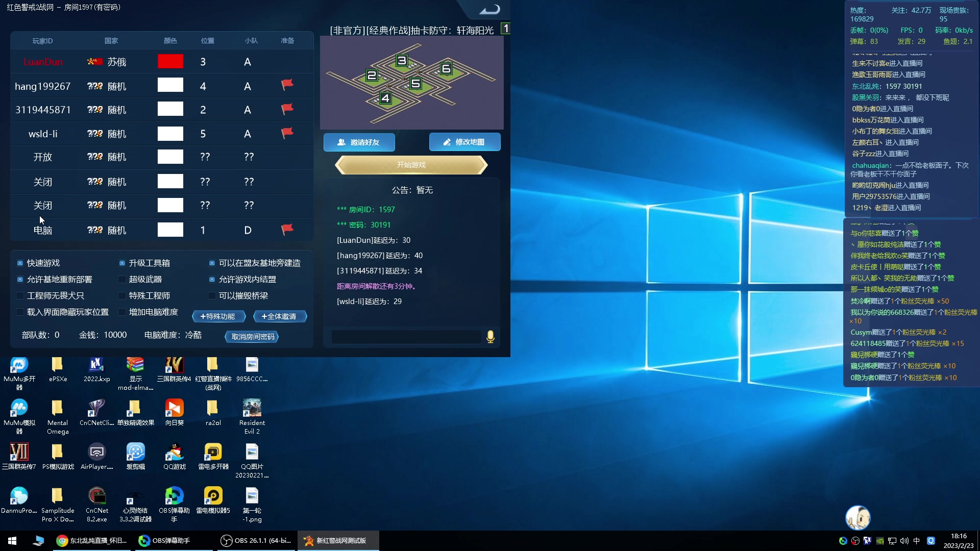Click the floating anime avatar widget
Image resolution: width=980 pixels, height=551 pixels.
coord(858,518)
